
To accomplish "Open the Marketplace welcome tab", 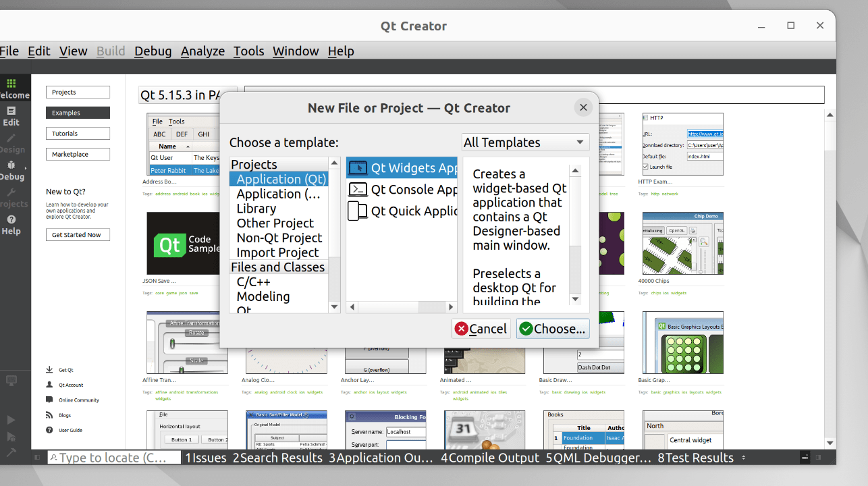I will pos(78,155).
